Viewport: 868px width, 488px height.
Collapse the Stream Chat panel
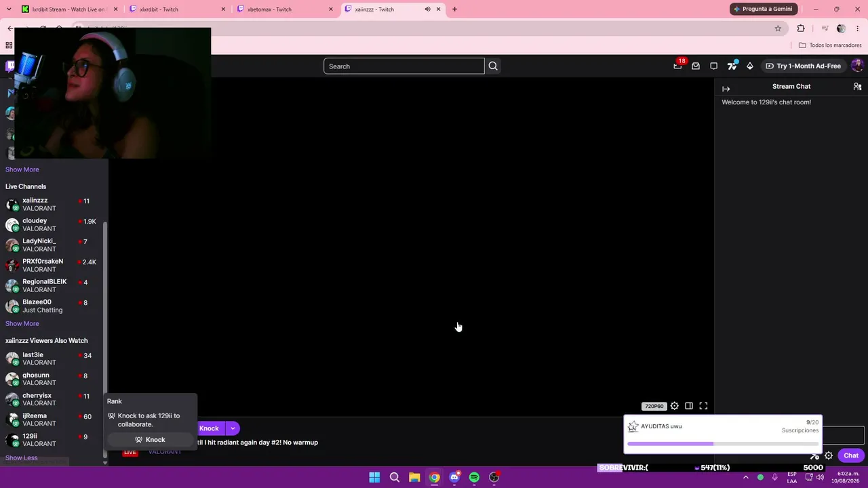pos(726,89)
